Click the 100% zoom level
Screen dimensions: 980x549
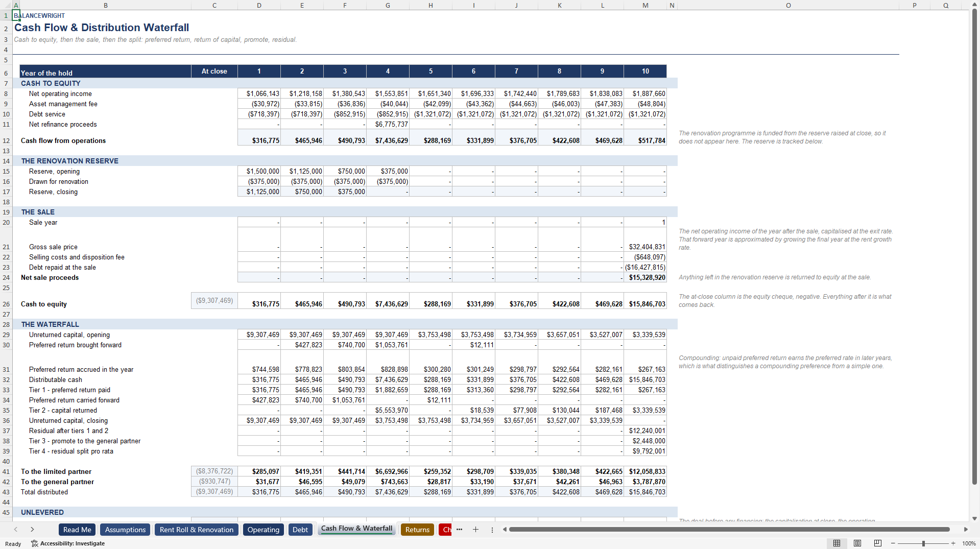[969, 543]
